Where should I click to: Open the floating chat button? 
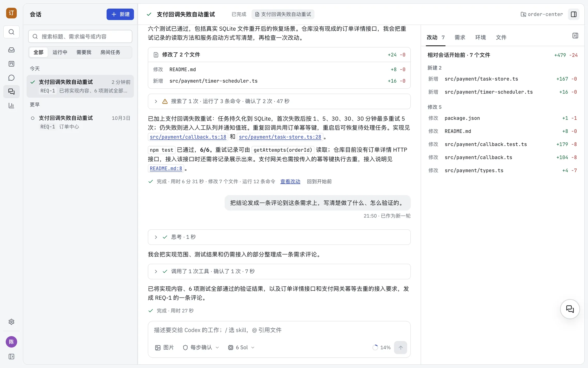(x=570, y=309)
